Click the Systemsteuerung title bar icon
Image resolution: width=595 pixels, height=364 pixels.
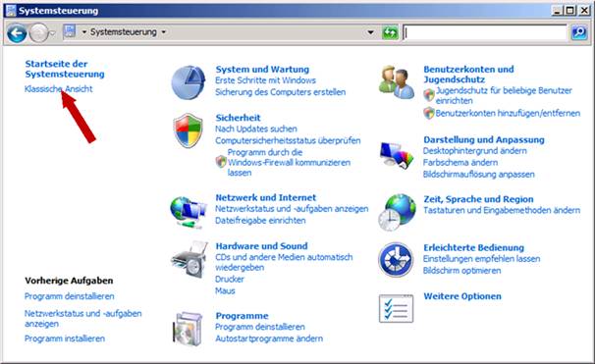[11, 10]
